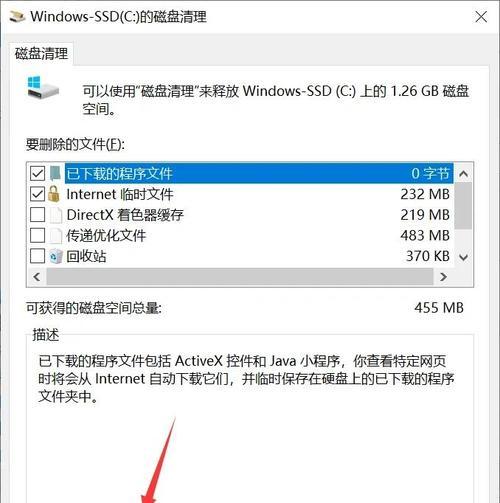Click the file list scroll up arrow
Viewport: 500px width, 503px height.
pyautogui.click(x=464, y=173)
